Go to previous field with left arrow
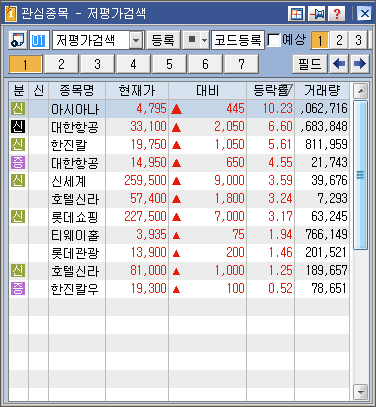Screen dimensions: 376x407 click(x=339, y=64)
